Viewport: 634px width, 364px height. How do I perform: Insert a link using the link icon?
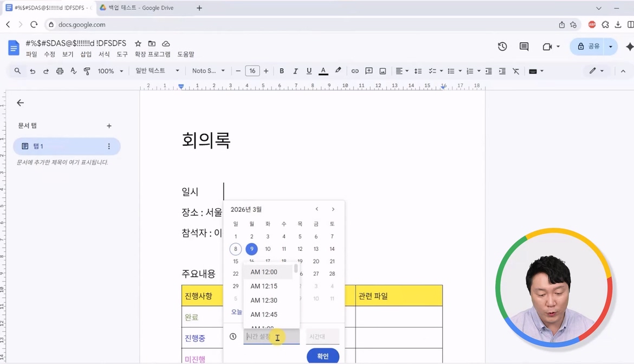point(354,70)
